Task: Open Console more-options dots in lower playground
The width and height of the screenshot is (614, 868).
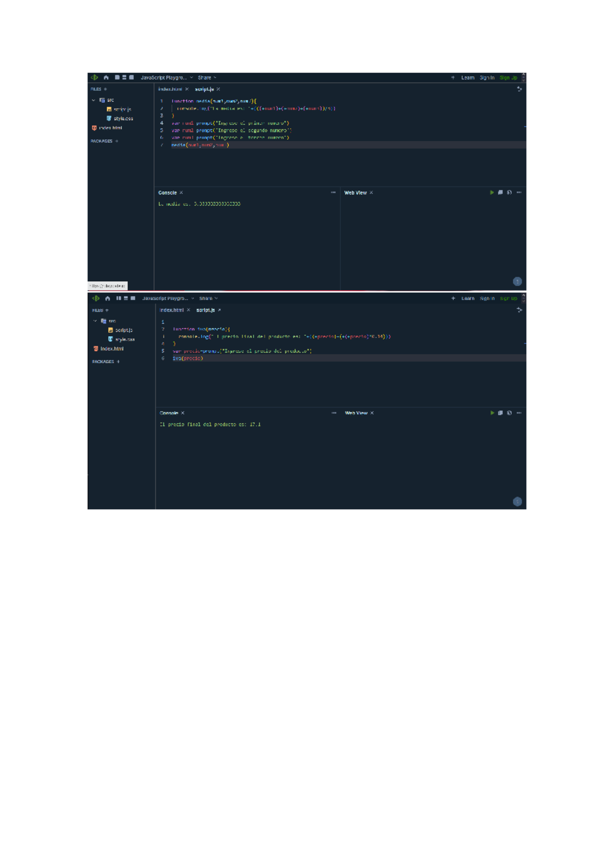Action: [x=334, y=413]
